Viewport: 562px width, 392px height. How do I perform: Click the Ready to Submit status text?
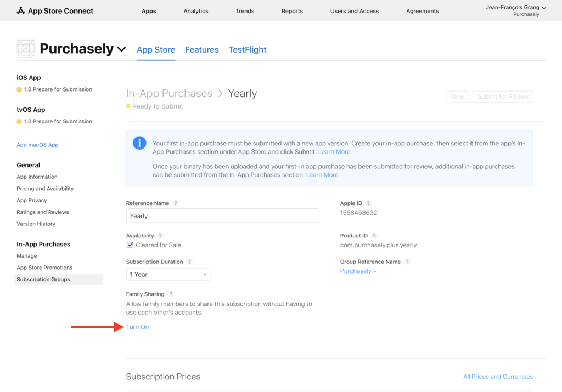pyautogui.click(x=158, y=106)
